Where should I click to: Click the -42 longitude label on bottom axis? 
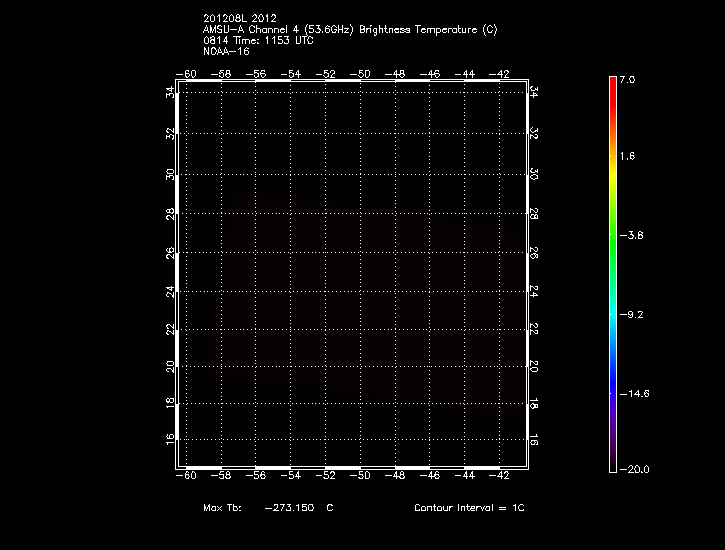pos(501,476)
